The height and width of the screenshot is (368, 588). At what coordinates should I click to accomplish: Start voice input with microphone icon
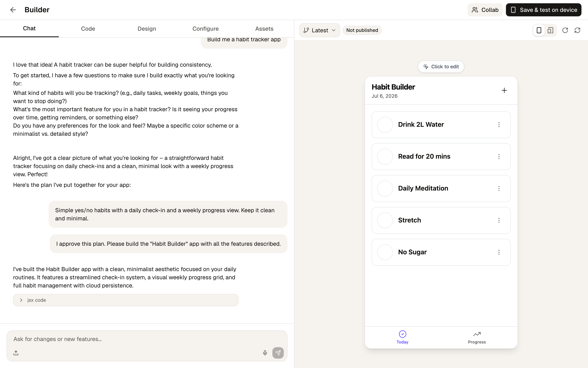pyautogui.click(x=265, y=353)
